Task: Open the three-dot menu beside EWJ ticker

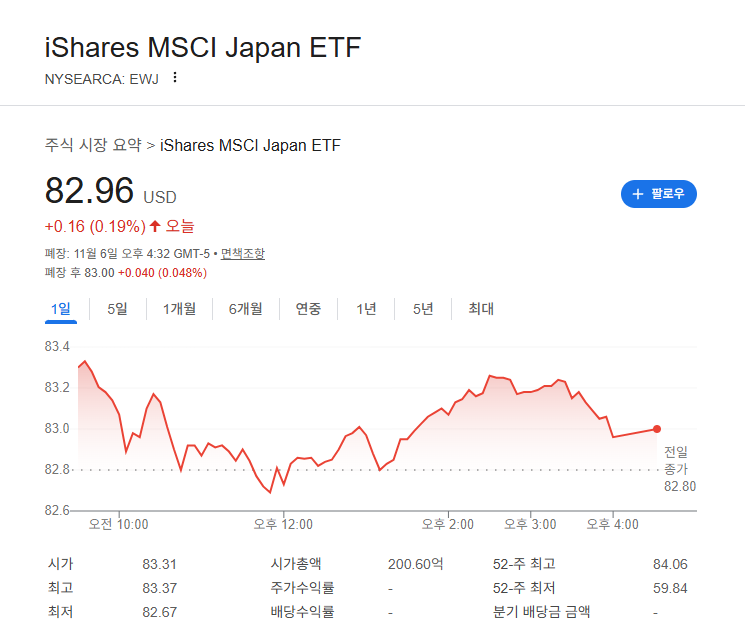Action: (175, 77)
